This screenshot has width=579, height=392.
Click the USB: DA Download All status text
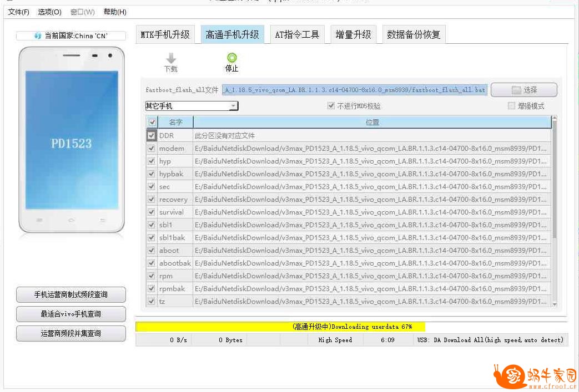point(490,340)
